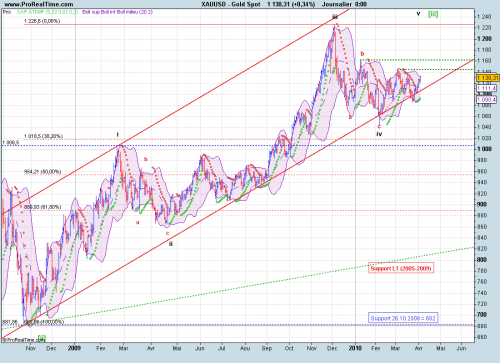Select the XAUUSD - Gold Spot title

coord(231,4)
